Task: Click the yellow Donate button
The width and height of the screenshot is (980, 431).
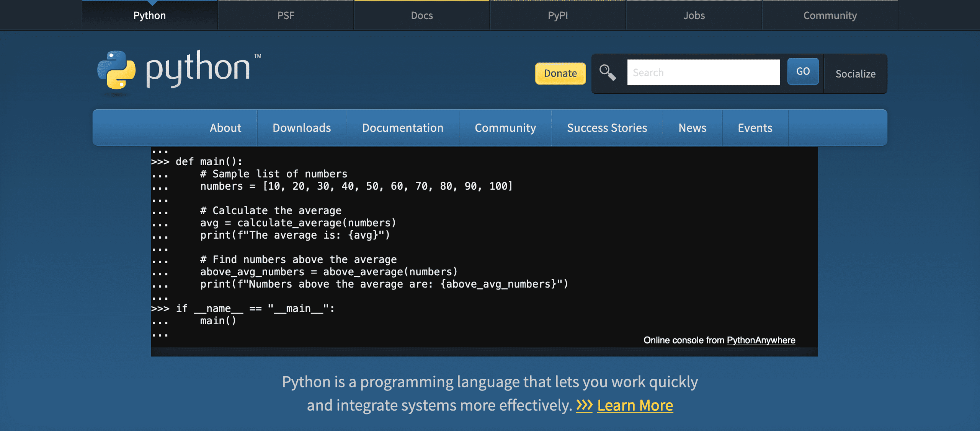Action: 560,73
